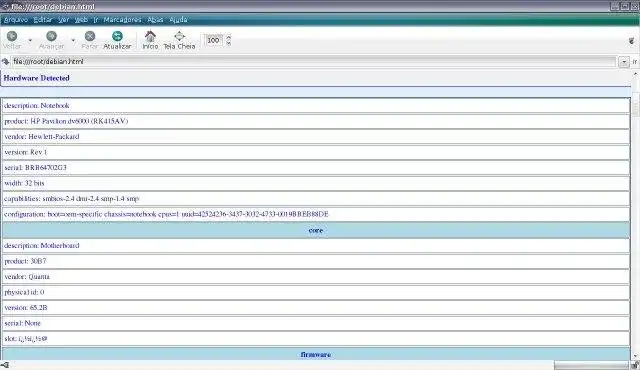This screenshot has height=370, width=640.
Task: Open the Ajuda menu
Action: coord(178,20)
